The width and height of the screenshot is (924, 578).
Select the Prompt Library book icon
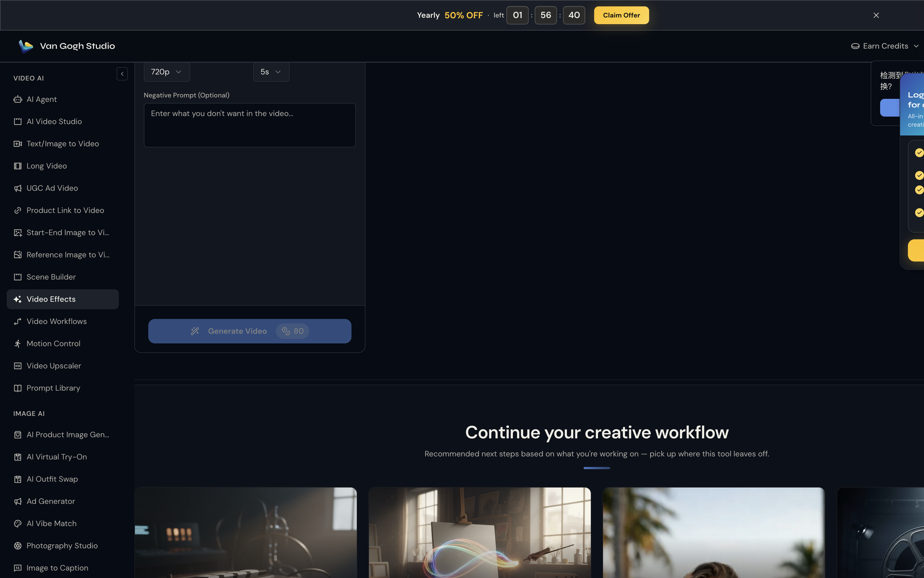[17, 388]
